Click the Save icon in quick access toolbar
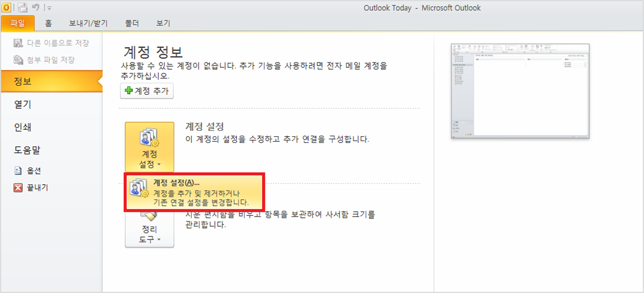The height and width of the screenshot is (293, 644). click(x=22, y=7)
